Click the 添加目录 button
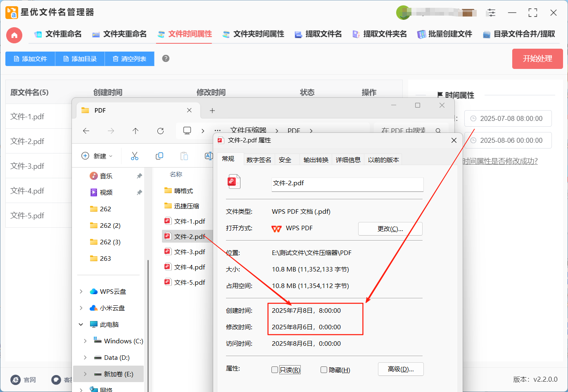This screenshot has width=568, height=392. tap(80, 59)
